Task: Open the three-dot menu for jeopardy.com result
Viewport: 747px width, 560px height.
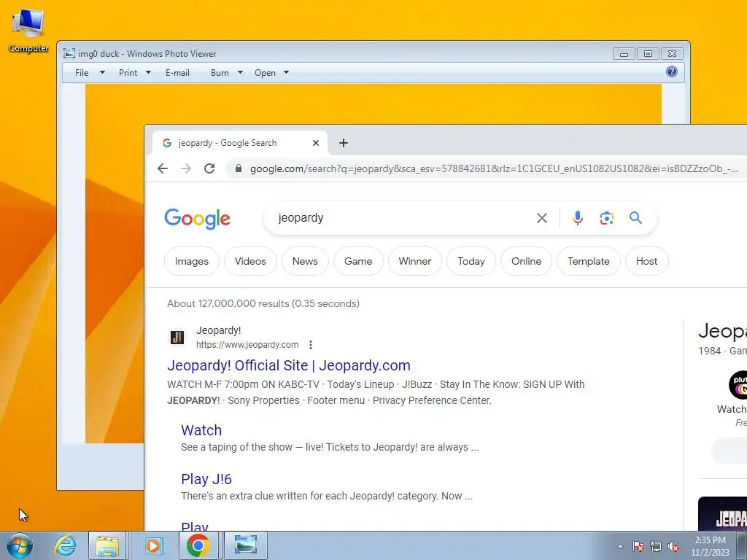Action: [x=311, y=345]
